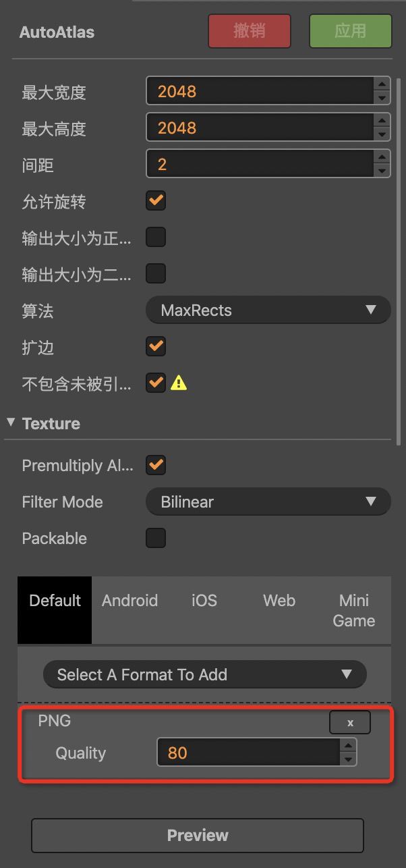Enable the Packable checkbox
Screen dimensions: 406x868
click(x=156, y=538)
